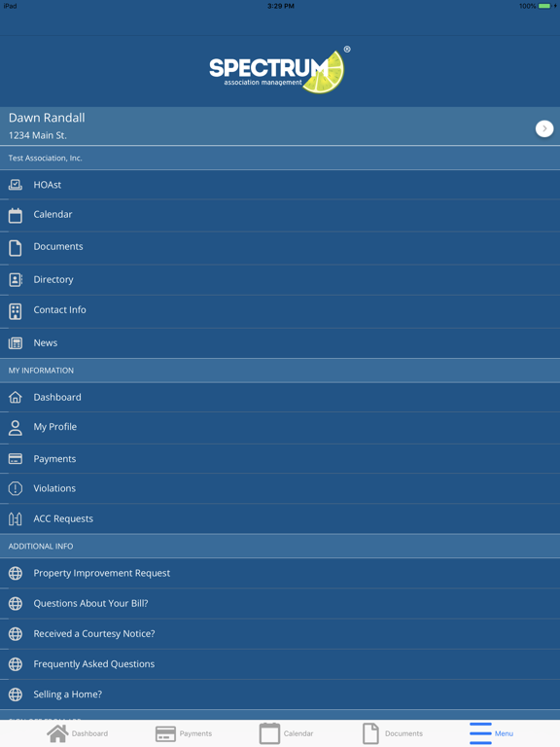Open Documents from the association menu
The image size is (560, 747).
click(280, 248)
